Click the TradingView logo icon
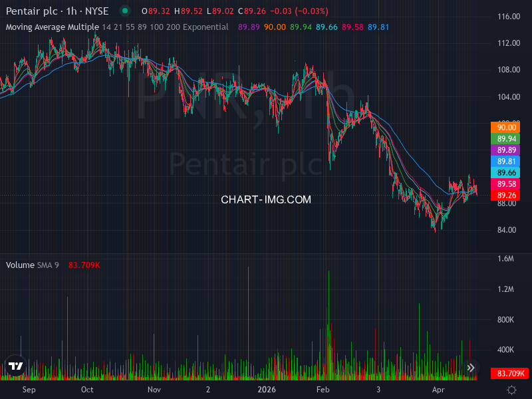 click(15, 366)
